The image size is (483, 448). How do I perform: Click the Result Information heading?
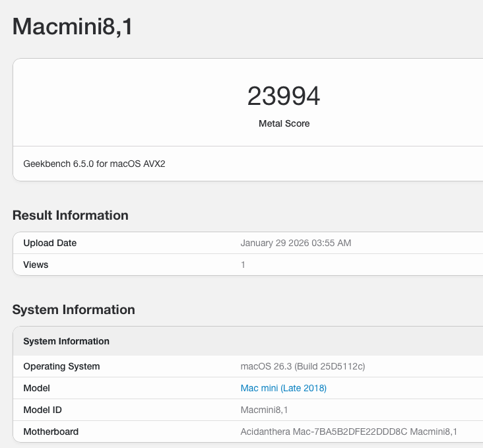point(70,215)
